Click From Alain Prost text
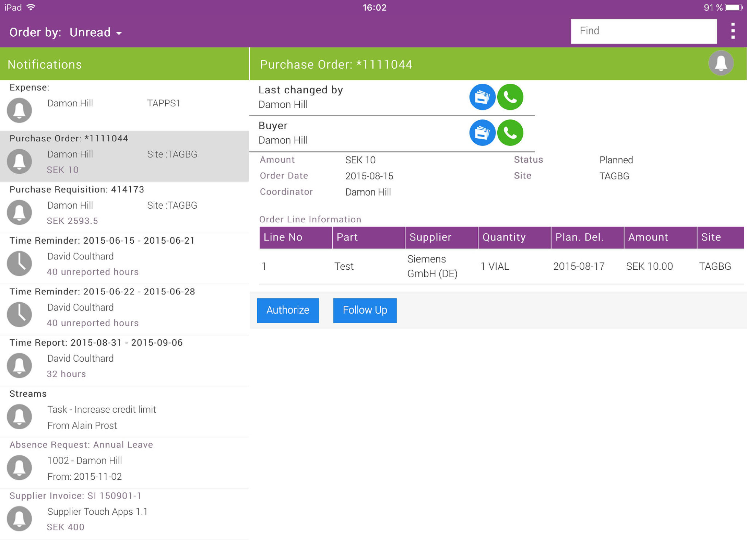 82,425
